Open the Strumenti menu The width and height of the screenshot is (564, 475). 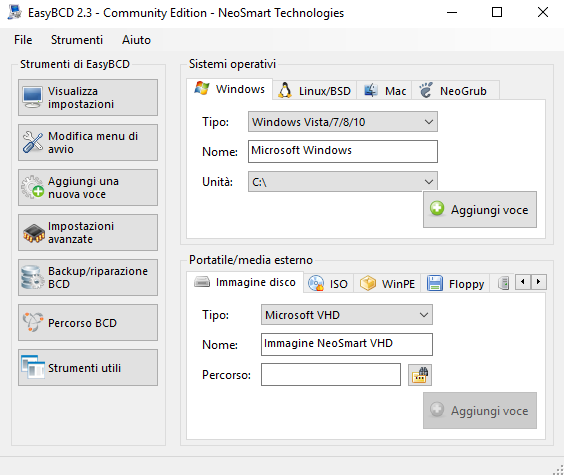tap(77, 40)
